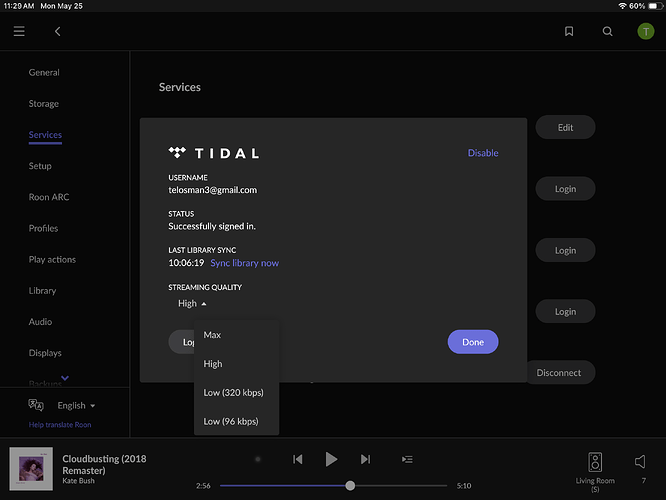Click the 11:29 AM clock
Viewport: 666px width, 500px height.
click(x=19, y=6)
